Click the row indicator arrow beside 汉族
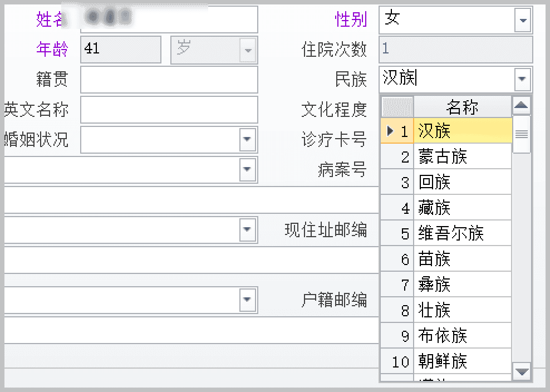This screenshot has height=392, width=550. point(390,131)
